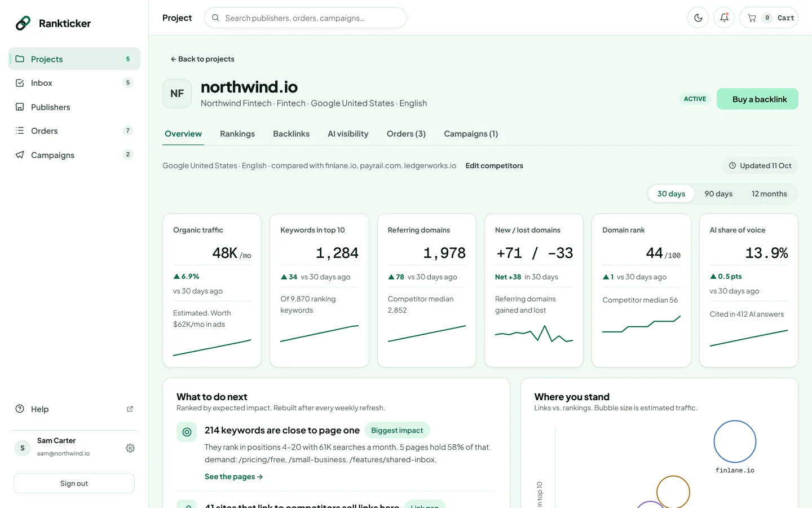The height and width of the screenshot is (508, 812).
Task: Click the AI share of voice card
Action: tap(749, 290)
